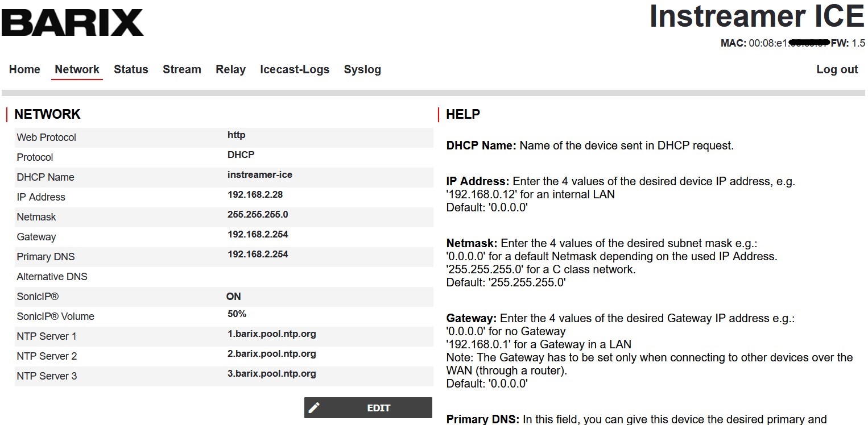Select the SonicIP Volume 50% value
The height and width of the screenshot is (425, 868).
click(237, 314)
